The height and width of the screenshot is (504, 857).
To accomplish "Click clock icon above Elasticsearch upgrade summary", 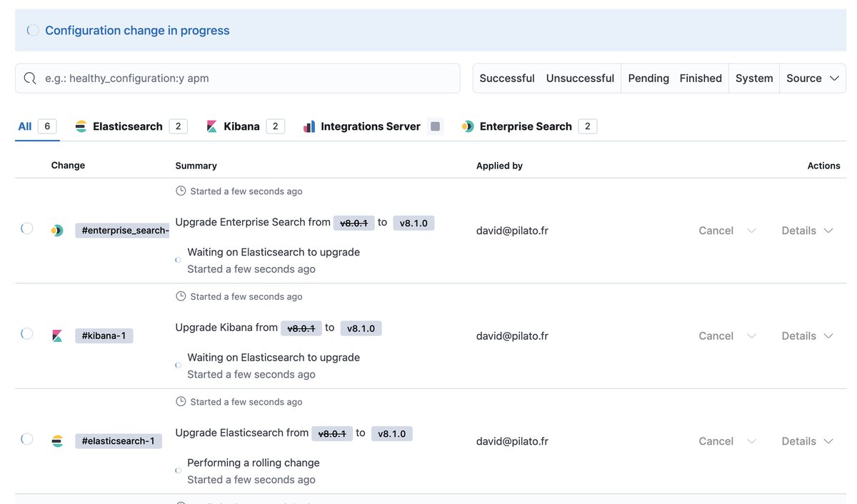I will point(181,402).
